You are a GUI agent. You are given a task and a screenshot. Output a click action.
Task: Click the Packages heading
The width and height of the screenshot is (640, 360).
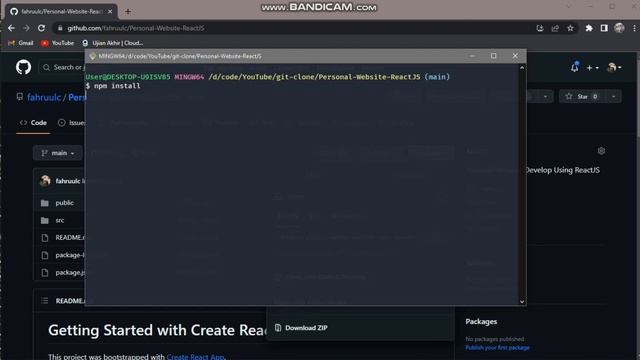[481, 322]
